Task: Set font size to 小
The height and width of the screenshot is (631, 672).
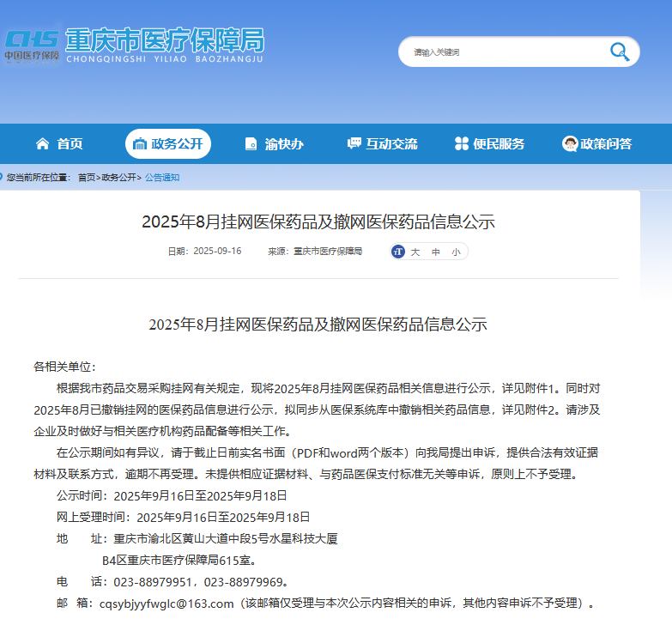Action: [456, 252]
